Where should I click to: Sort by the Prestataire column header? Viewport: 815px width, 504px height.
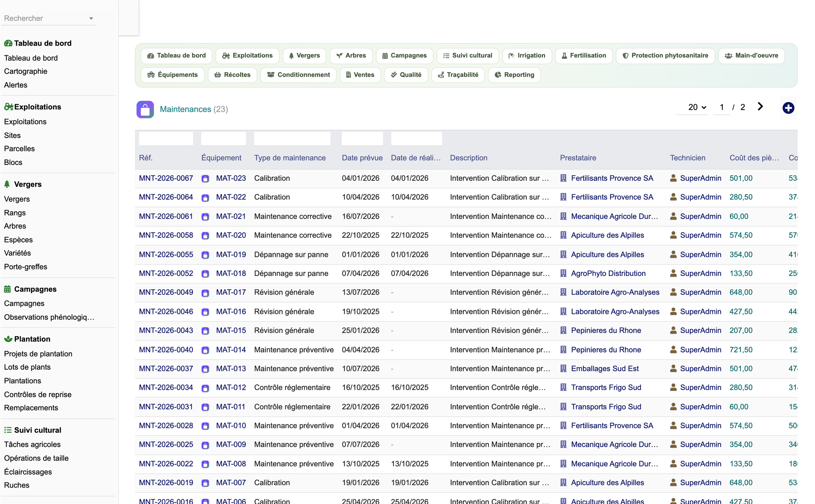pyautogui.click(x=578, y=158)
